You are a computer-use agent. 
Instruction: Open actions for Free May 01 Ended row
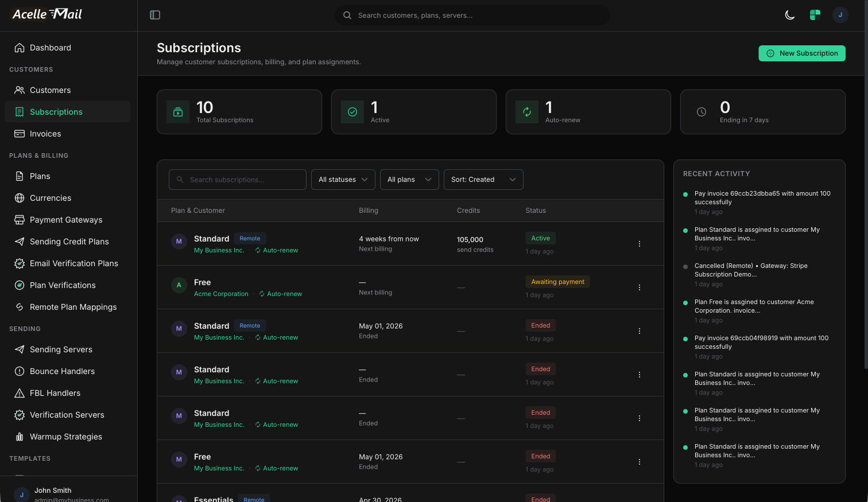tap(640, 462)
